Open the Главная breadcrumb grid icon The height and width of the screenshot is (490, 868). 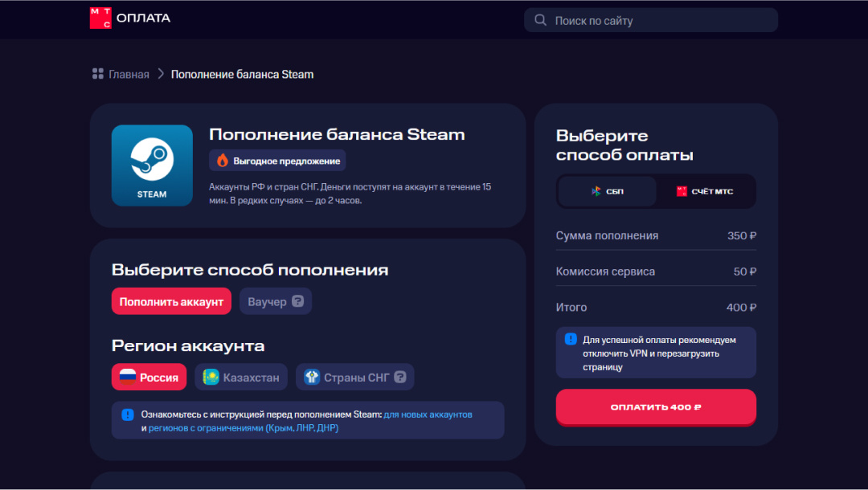click(98, 74)
